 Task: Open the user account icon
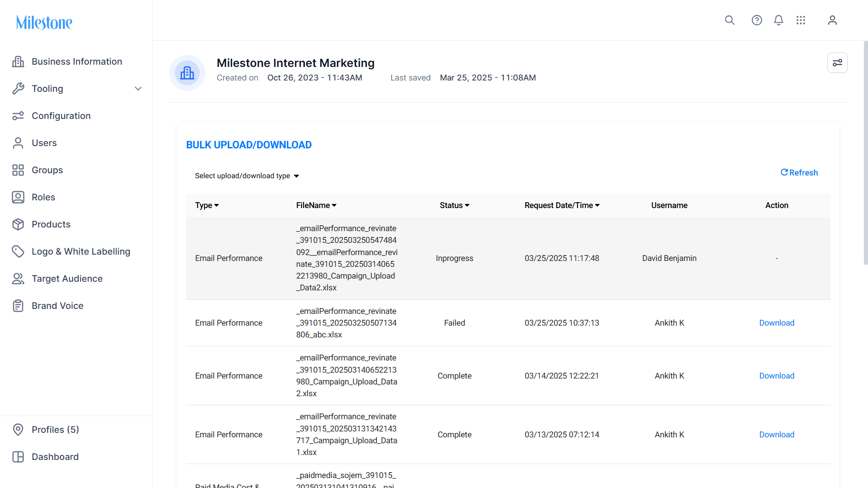click(x=832, y=20)
